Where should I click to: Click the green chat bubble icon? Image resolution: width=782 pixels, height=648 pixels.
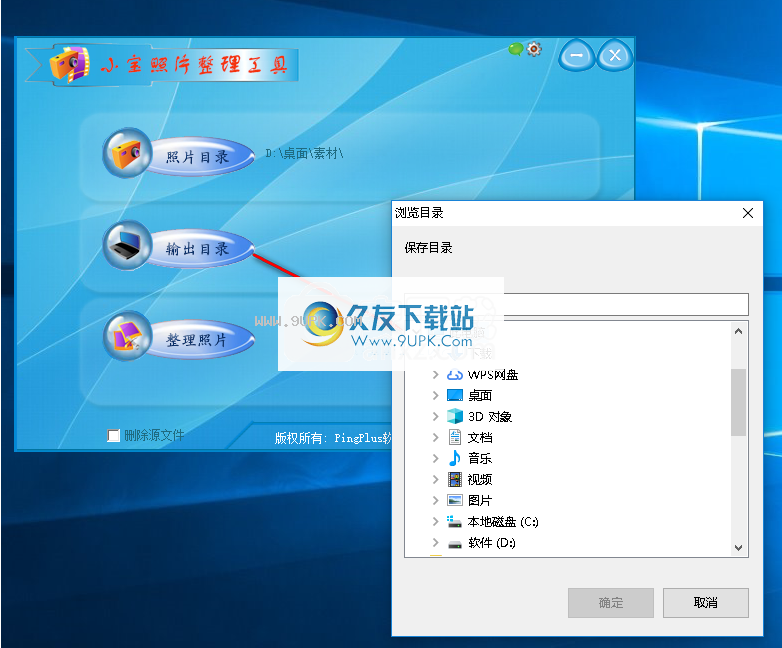[x=516, y=49]
